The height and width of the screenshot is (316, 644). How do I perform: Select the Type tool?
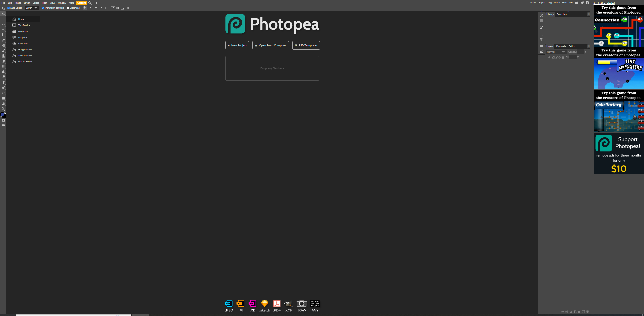click(3, 83)
